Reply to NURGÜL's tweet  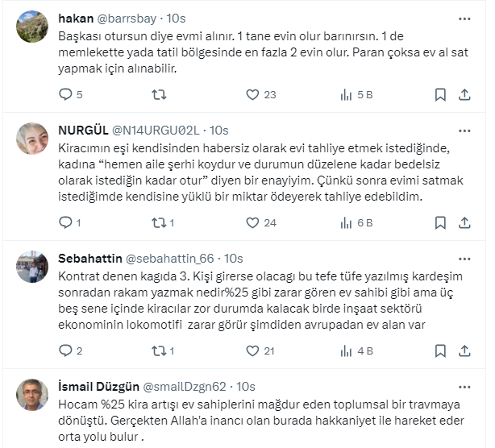click(66, 222)
